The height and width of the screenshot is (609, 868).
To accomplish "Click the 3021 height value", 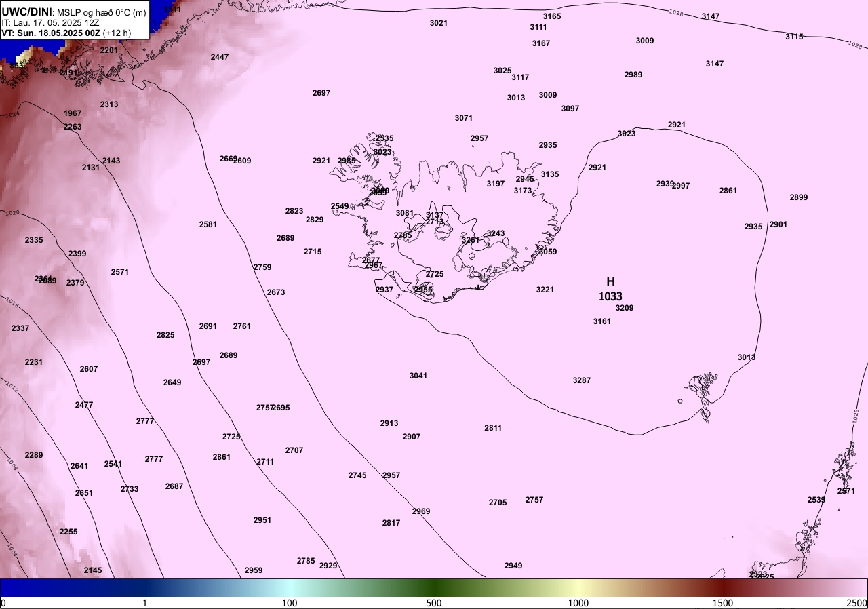I will (x=439, y=23).
